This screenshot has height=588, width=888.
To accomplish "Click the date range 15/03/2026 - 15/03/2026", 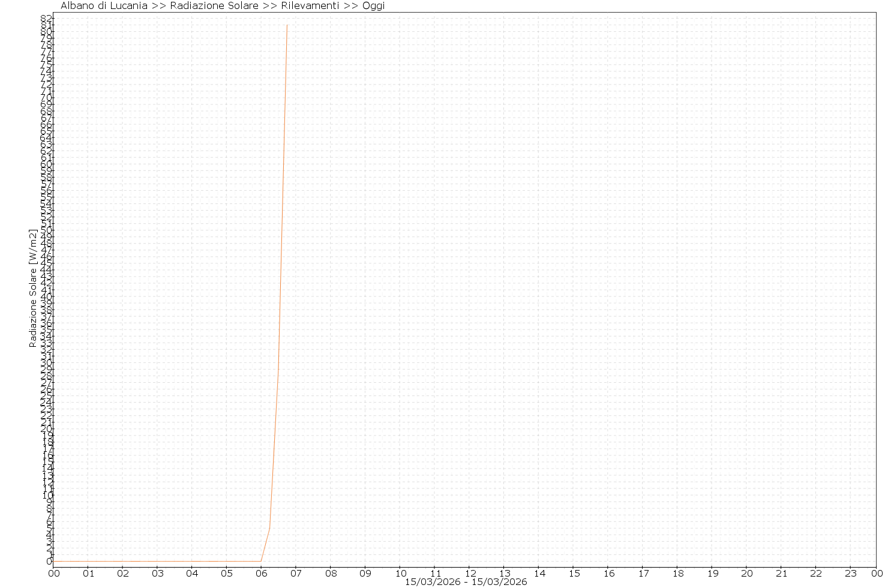I will click(x=466, y=582).
